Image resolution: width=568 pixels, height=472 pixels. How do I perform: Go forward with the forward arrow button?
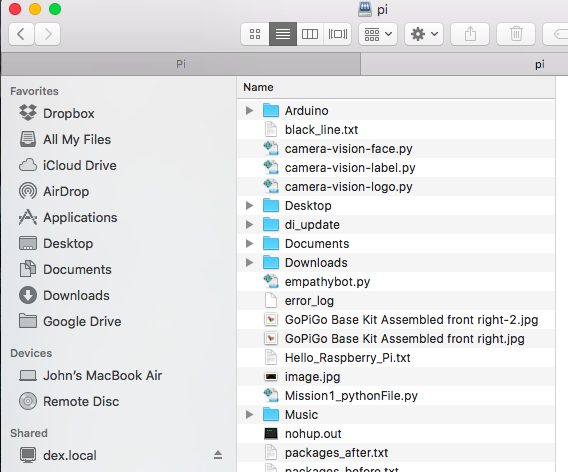pos(47,34)
